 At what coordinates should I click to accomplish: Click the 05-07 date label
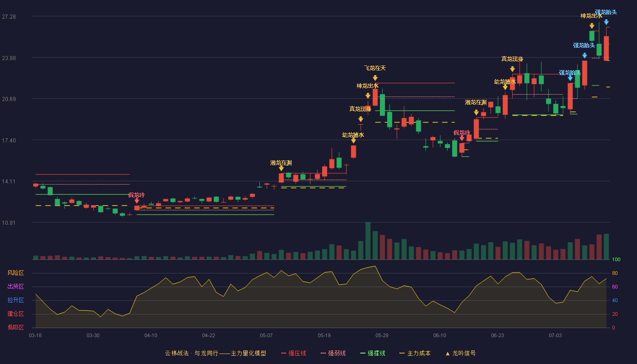point(266,335)
